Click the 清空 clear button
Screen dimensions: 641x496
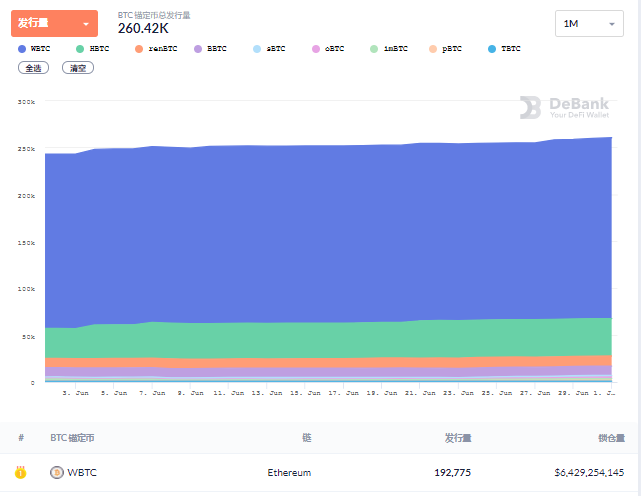pos(77,68)
